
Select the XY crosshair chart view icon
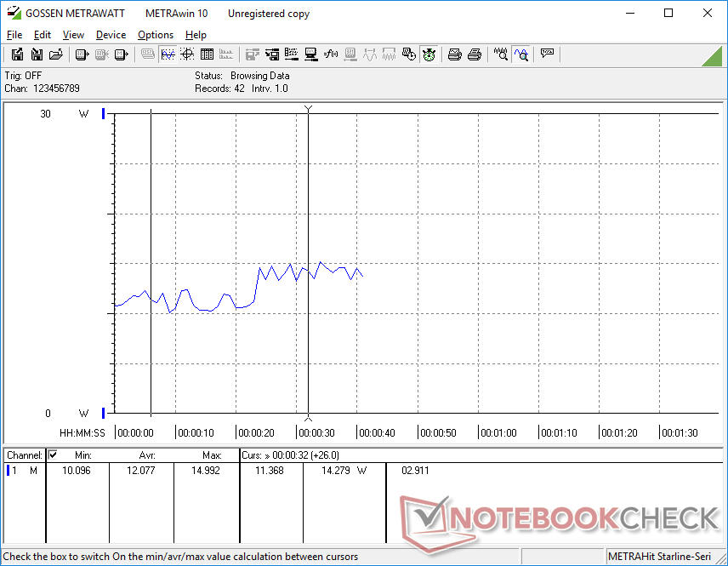[187, 54]
